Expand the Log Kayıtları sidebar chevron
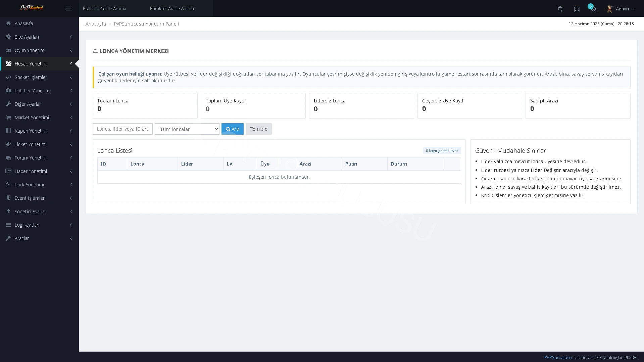 click(x=71, y=225)
